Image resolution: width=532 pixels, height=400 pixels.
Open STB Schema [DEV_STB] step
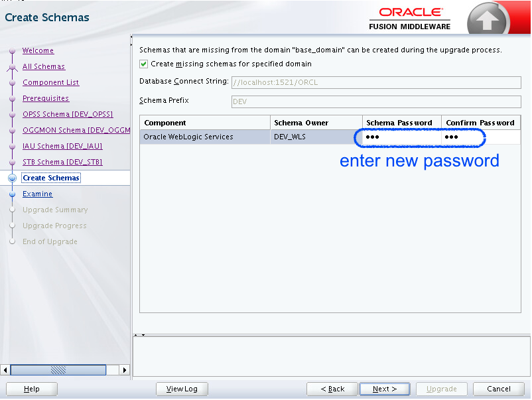[62, 162]
